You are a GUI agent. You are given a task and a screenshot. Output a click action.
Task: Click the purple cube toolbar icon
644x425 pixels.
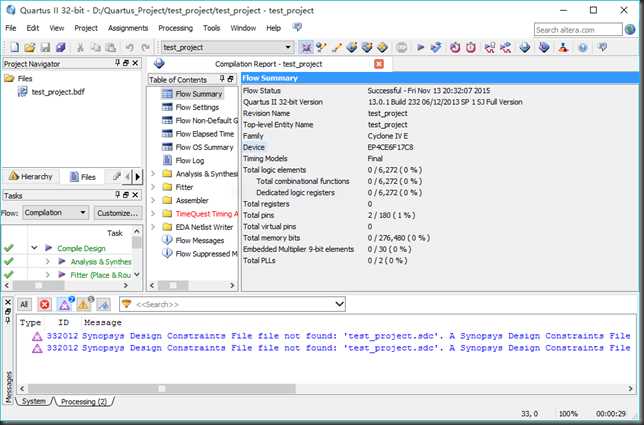click(x=61, y=47)
